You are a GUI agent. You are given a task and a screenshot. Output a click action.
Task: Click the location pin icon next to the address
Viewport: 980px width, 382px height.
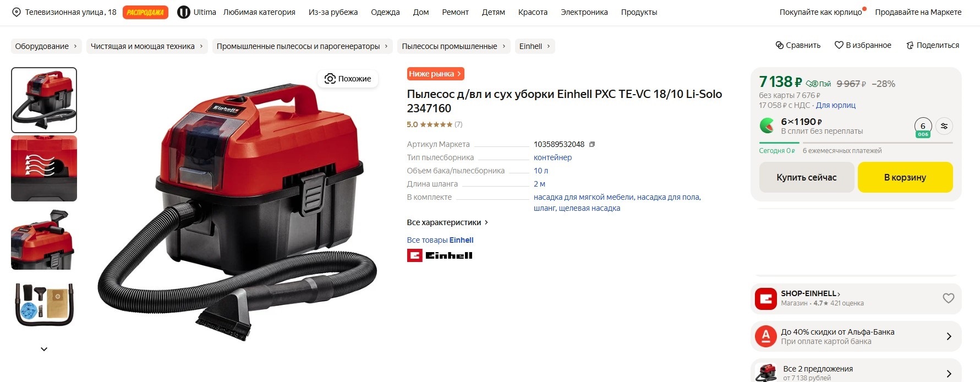[x=17, y=12]
